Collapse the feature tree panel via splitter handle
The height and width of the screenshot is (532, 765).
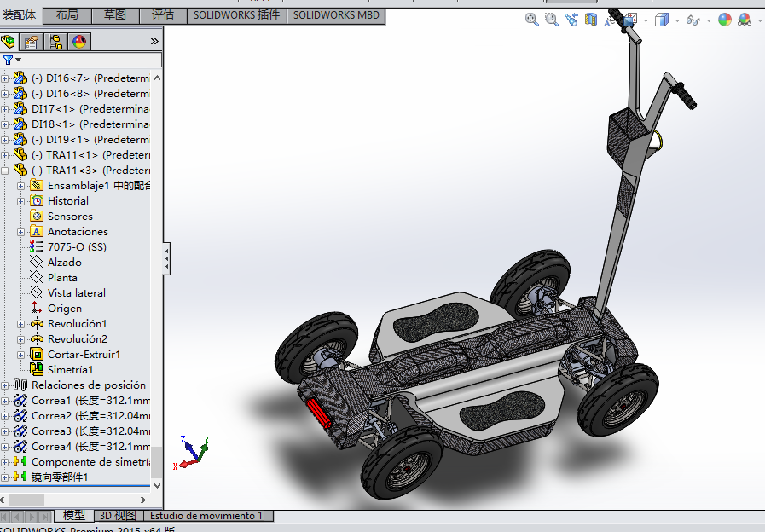[x=165, y=257]
